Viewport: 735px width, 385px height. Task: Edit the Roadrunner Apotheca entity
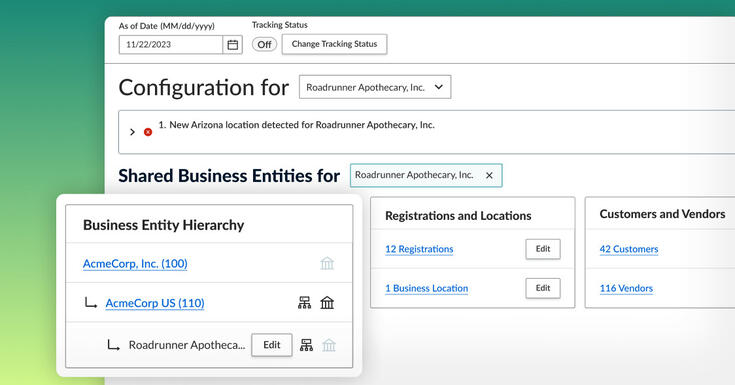(271, 345)
